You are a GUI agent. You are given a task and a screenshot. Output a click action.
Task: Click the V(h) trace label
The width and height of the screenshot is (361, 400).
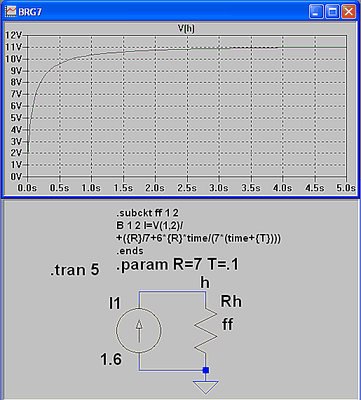186,29
